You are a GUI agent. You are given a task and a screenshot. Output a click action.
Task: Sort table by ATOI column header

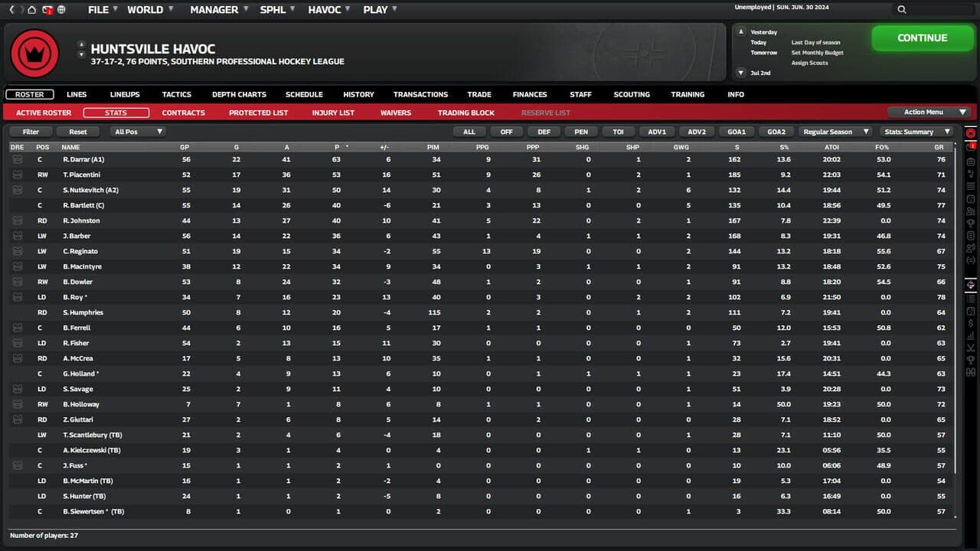tap(832, 146)
